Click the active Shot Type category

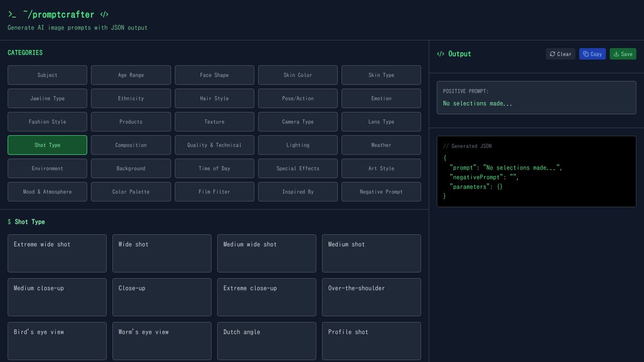pos(47,145)
